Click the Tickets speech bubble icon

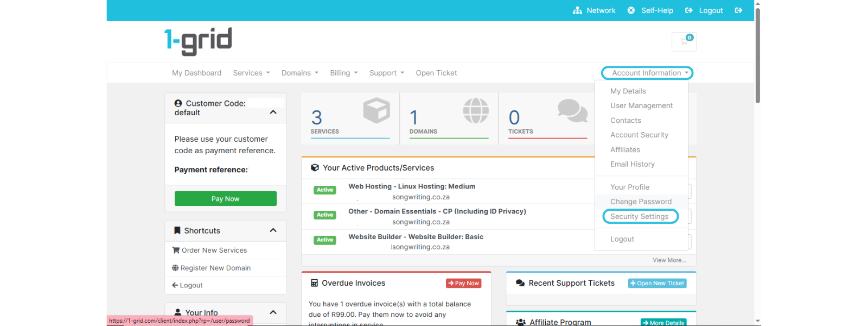(x=572, y=110)
